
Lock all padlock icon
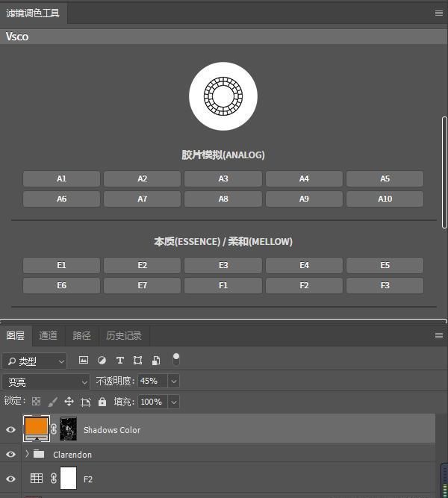(102, 402)
